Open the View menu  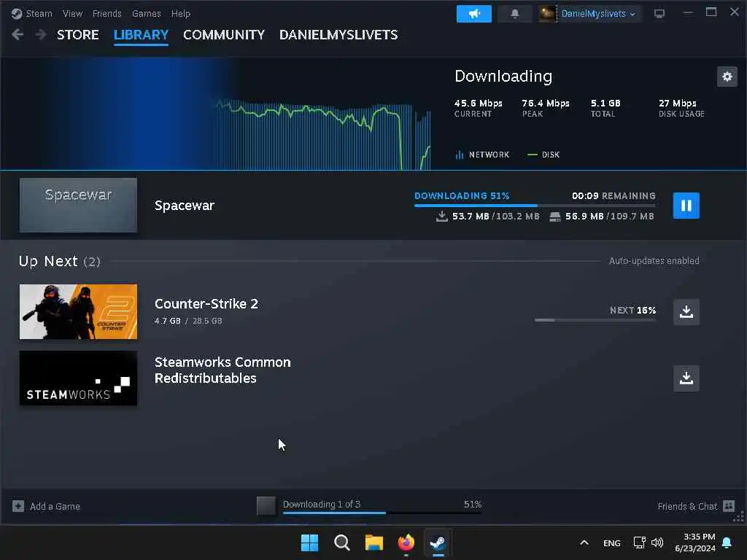coord(72,13)
